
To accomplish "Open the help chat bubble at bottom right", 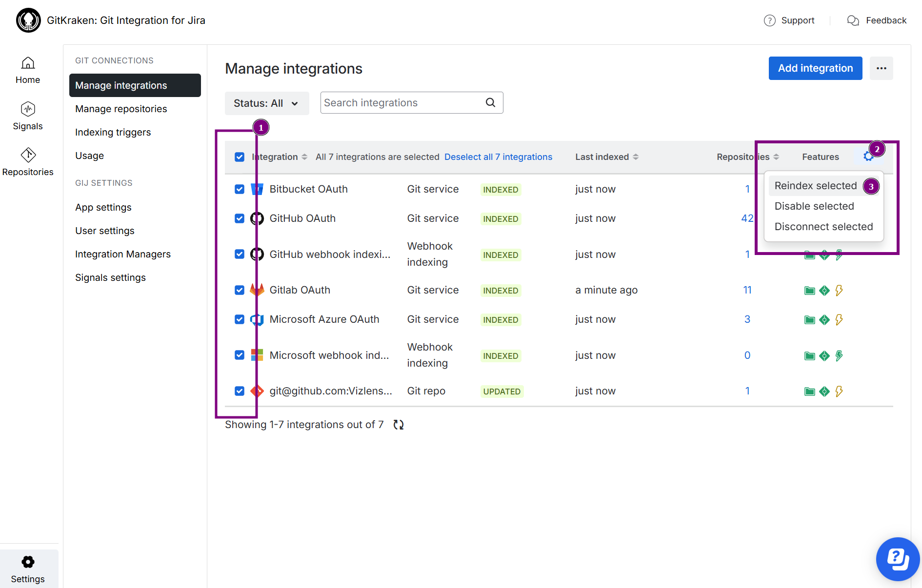I will [898, 559].
